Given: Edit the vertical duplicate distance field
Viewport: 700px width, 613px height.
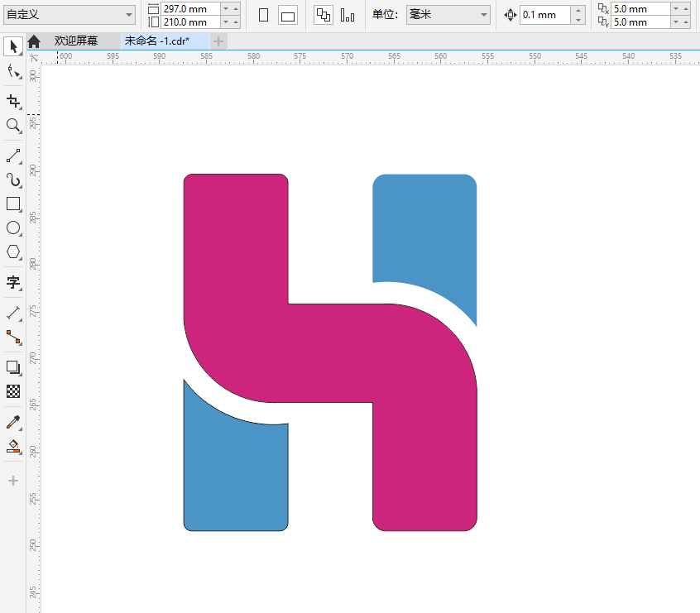Looking at the screenshot, I should click(640, 22).
